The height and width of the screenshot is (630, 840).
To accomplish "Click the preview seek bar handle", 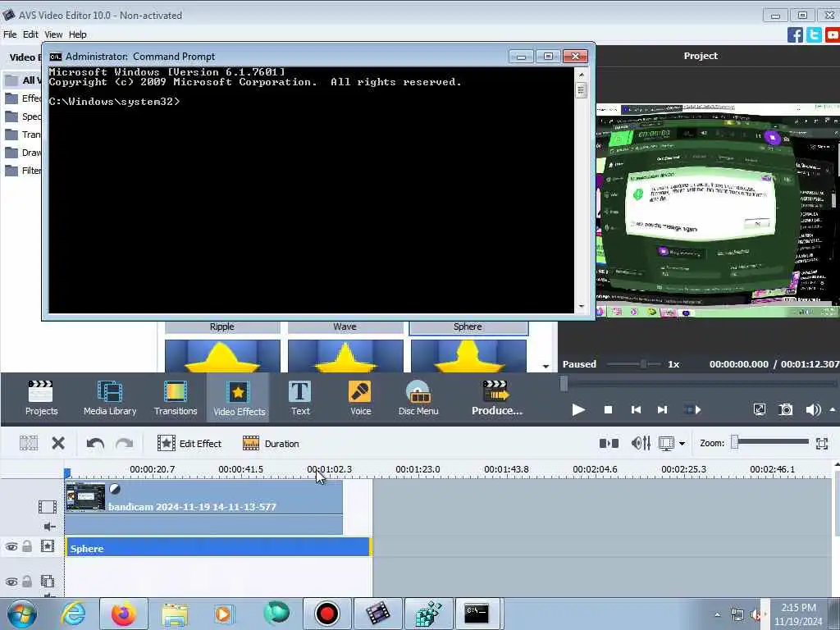I will click(x=564, y=384).
